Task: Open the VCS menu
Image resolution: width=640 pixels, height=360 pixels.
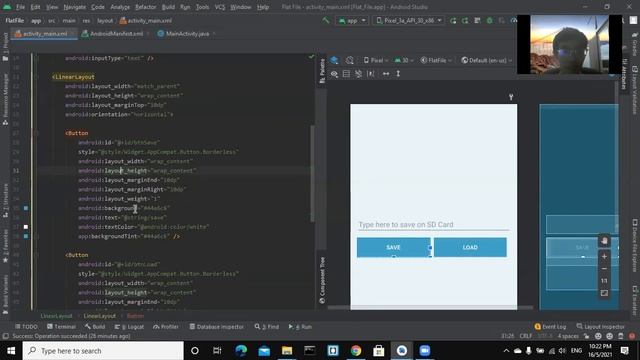Action: point(220,7)
